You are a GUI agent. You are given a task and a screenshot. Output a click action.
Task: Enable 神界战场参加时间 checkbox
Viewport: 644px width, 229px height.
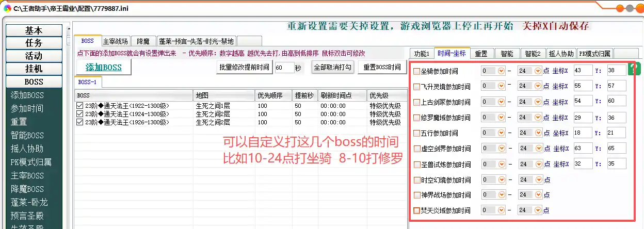click(x=416, y=195)
